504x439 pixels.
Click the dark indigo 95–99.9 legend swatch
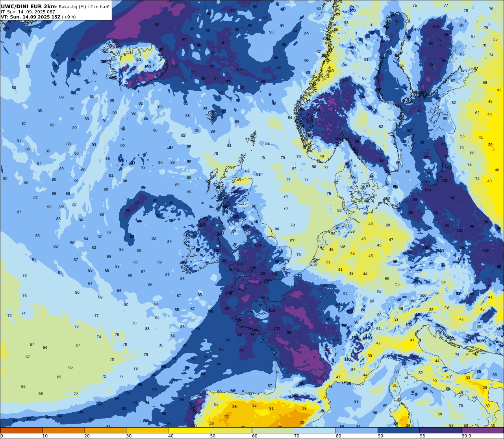click(x=441, y=430)
